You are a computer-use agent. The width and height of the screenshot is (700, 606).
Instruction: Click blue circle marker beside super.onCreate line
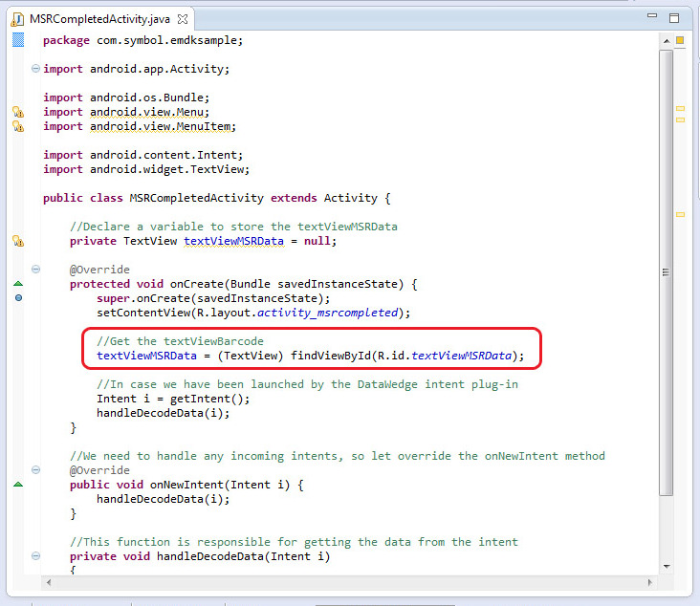click(17, 298)
